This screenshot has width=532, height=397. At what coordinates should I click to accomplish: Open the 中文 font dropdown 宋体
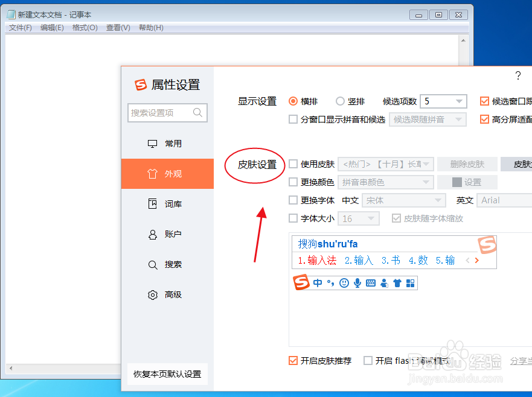point(404,200)
